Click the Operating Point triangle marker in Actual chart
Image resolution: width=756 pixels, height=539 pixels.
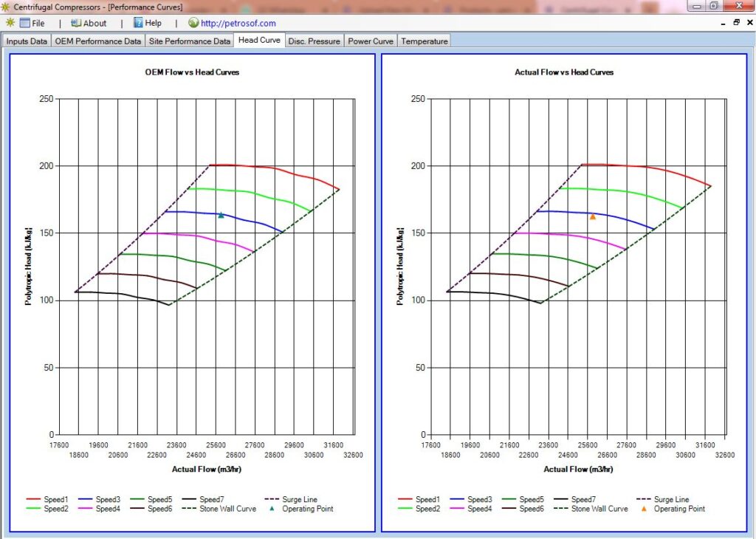pos(593,216)
